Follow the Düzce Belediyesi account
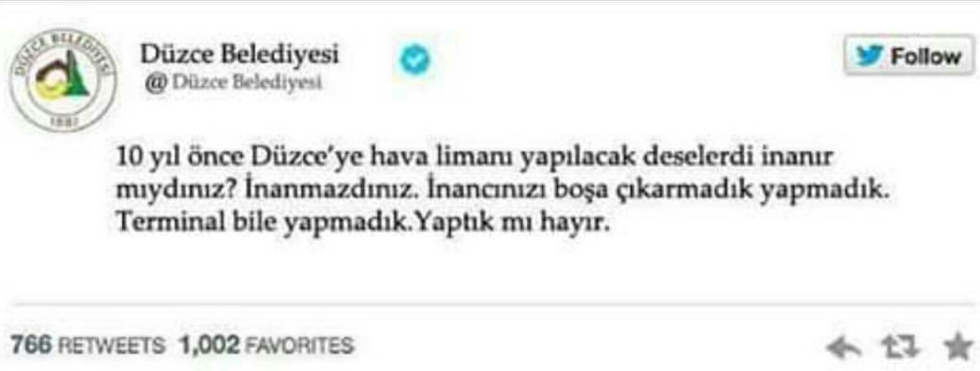This screenshot has width=980, height=371. (x=909, y=56)
